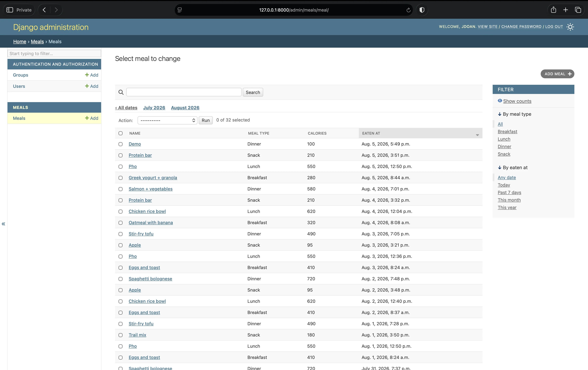Viewport: 588px width, 370px height.
Task: Click the plus Add icon for Users
Action: pyautogui.click(x=92, y=86)
